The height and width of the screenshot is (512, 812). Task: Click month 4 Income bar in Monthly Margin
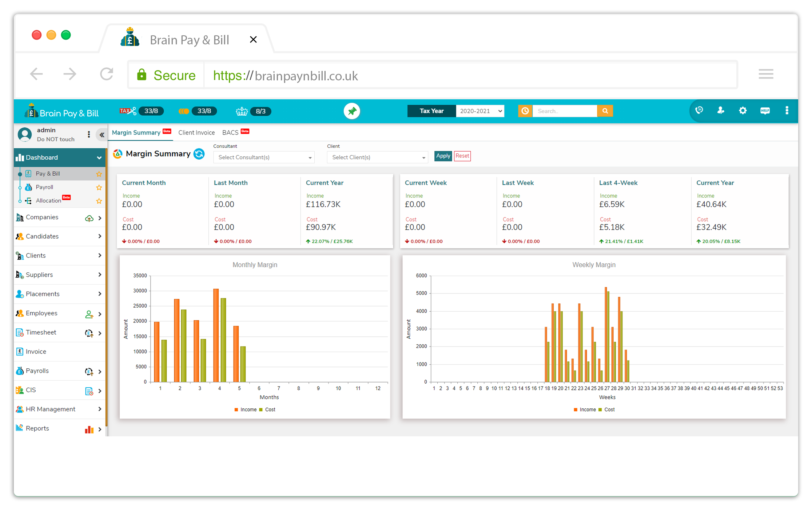(x=216, y=335)
